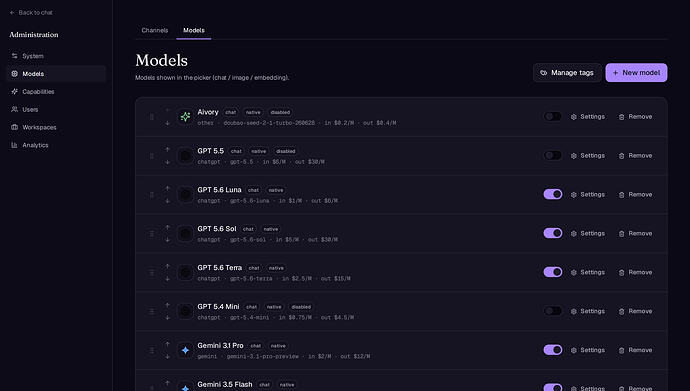The width and height of the screenshot is (690, 391).
Task: Select the Models tab
Action: click(194, 30)
